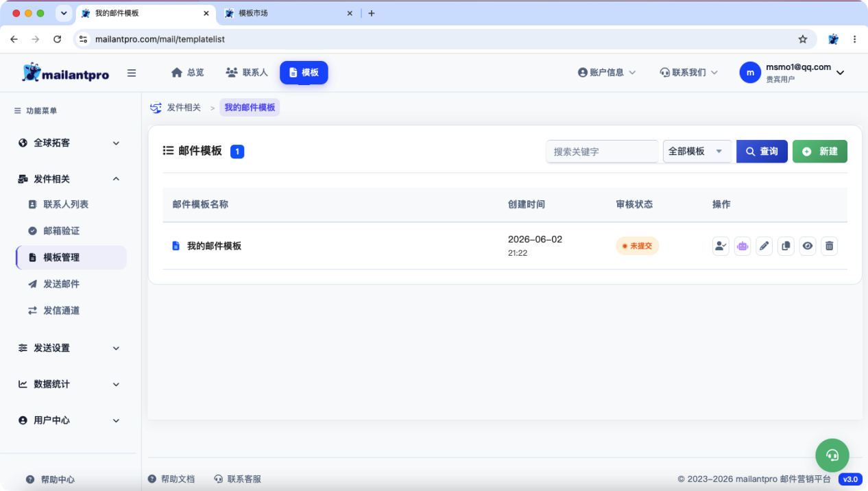
Task: Click the purple AI robot icon in row
Action: pos(743,246)
